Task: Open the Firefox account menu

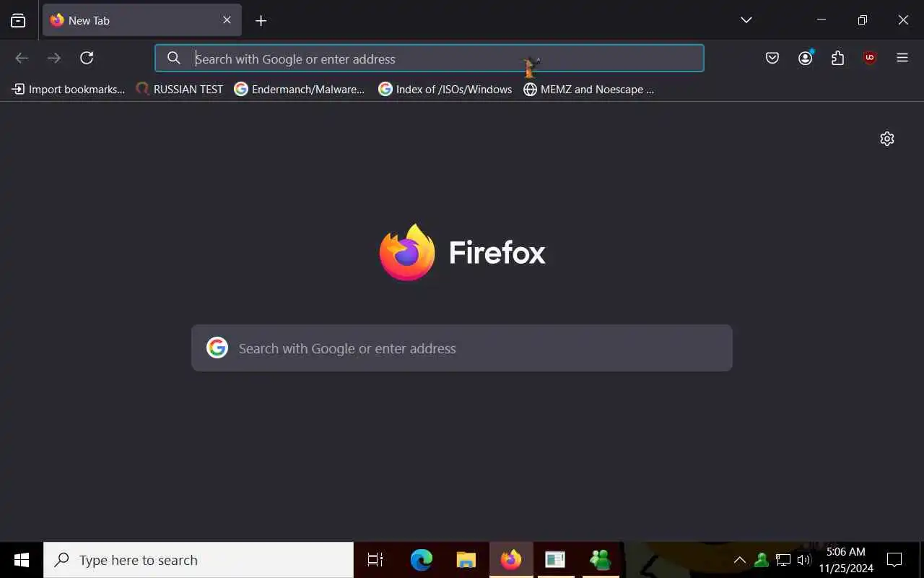Action: (806, 58)
